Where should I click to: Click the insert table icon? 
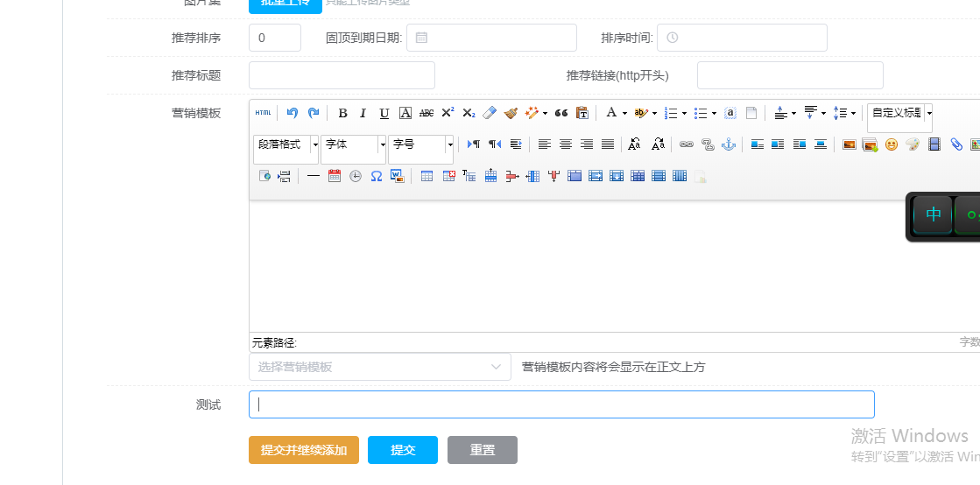[427, 176]
